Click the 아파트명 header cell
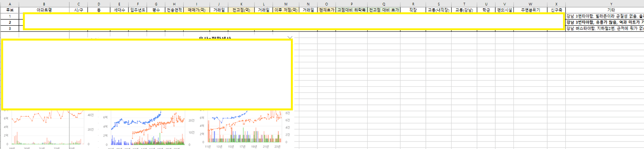This screenshot has height=149, width=644. tap(44, 10)
